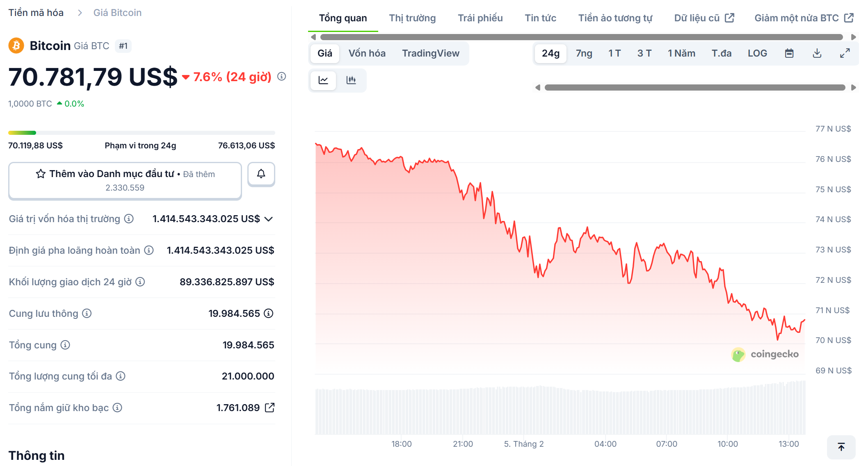Click the back-to-top button at bottom right
Screen dimensions: 868x466
[x=841, y=447]
